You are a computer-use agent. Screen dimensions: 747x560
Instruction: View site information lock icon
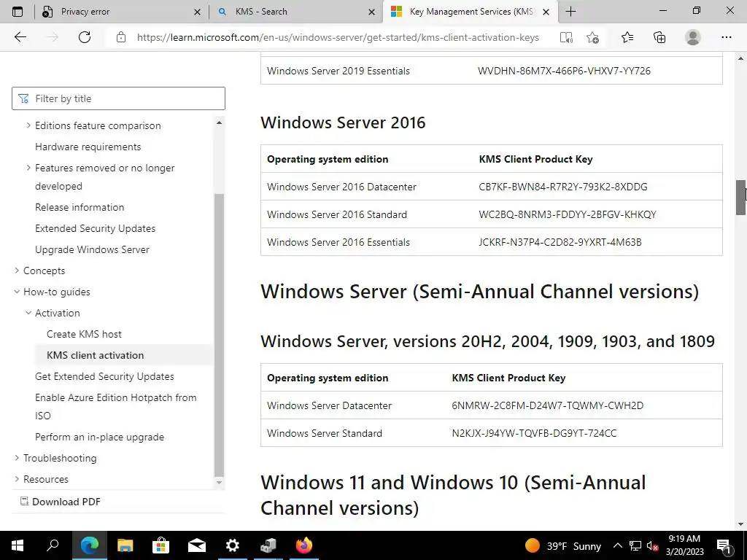pos(121,37)
